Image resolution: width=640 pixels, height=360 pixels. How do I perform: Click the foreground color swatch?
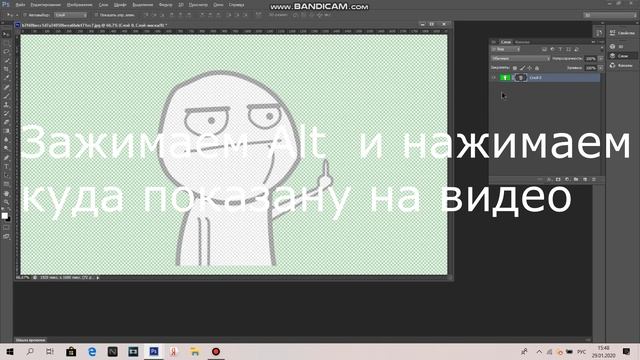(x=4, y=216)
